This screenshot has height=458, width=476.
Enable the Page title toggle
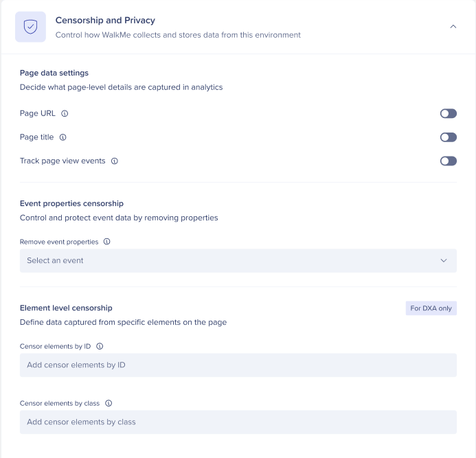tap(448, 137)
